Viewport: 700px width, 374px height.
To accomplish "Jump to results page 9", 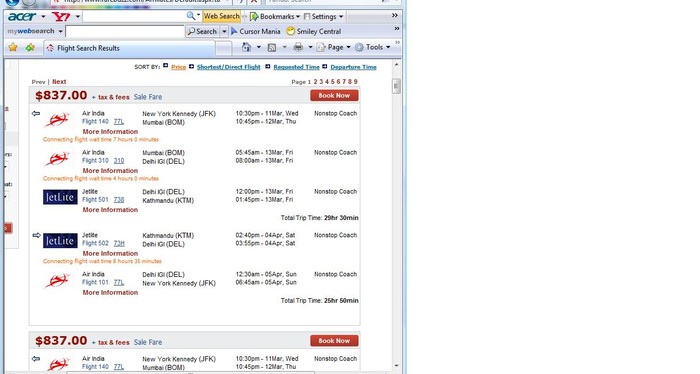I will 356,82.
